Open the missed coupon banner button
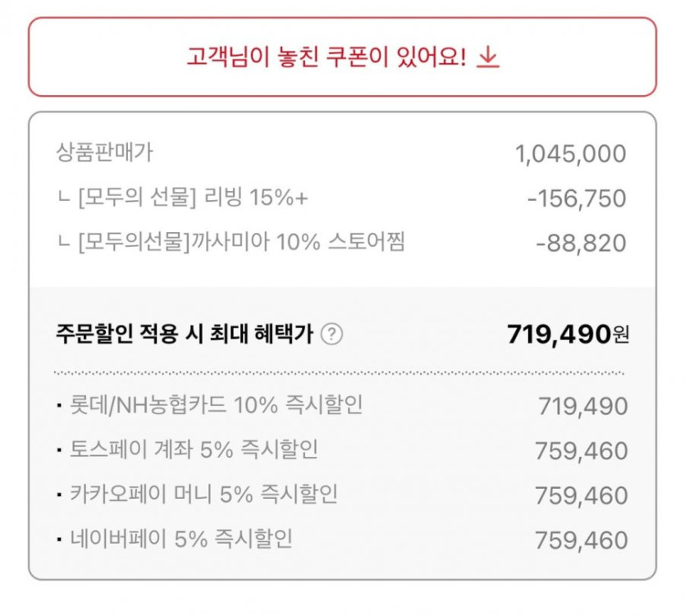This screenshot has width=685, height=616. (342, 57)
